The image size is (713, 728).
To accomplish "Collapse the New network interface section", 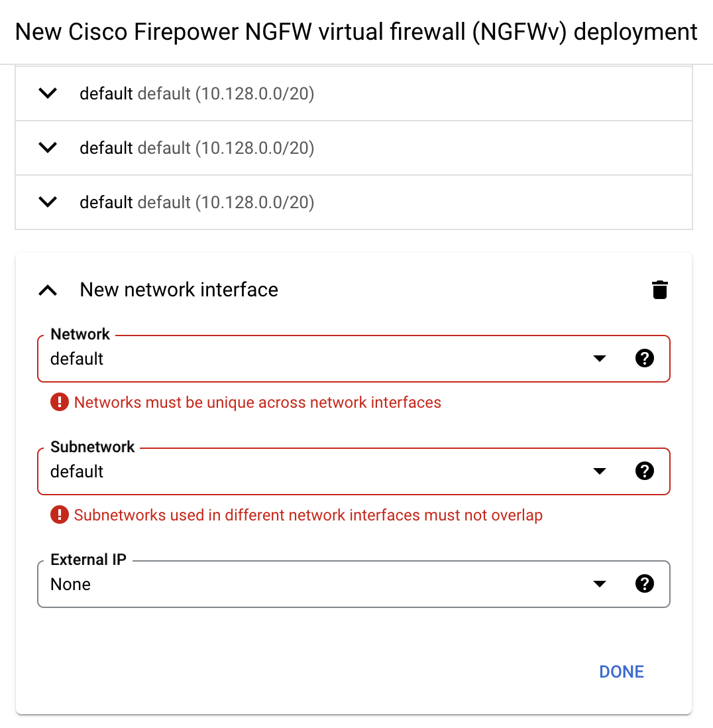I will tap(48, 290).
